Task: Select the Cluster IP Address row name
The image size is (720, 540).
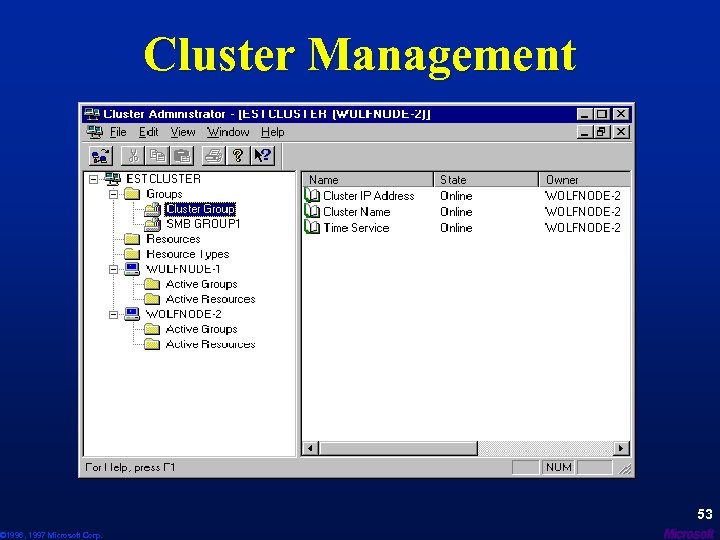Action: [369, 196]
